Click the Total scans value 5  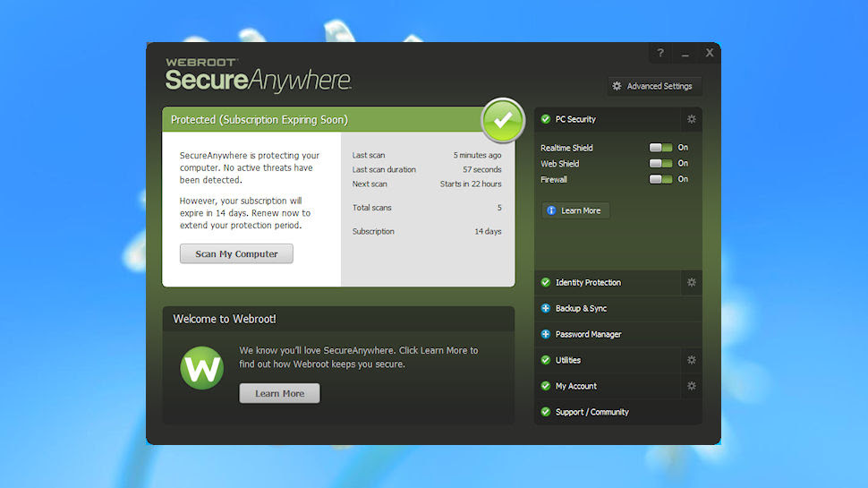(x=499, y=208)
